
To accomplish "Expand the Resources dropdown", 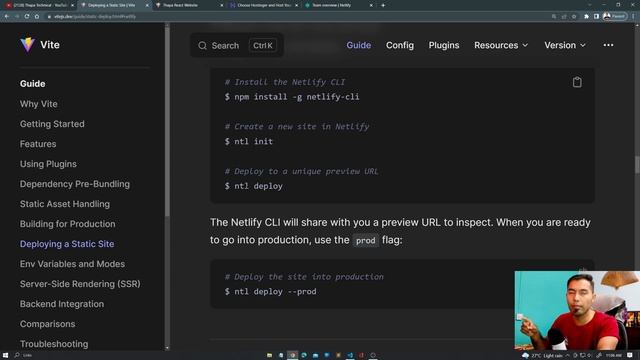I will coord(501,45).
